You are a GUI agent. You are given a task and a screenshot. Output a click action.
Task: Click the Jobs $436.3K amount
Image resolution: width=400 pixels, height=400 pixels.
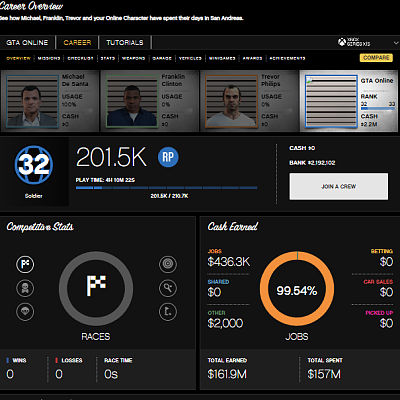(229, 262)
